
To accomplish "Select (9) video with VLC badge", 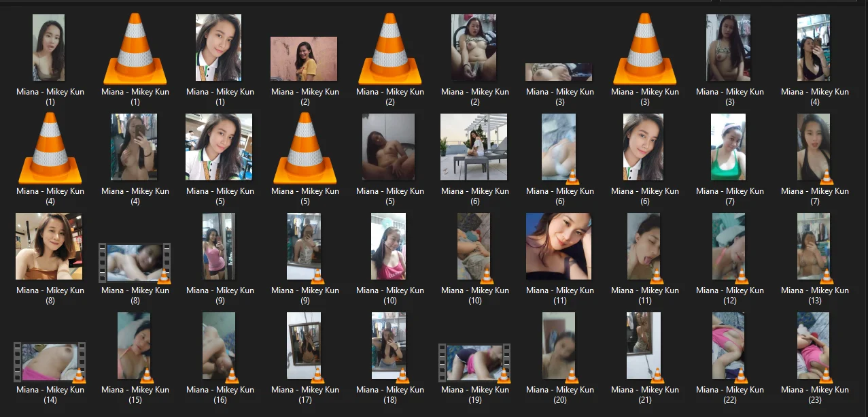I will (x=305, y=248).
